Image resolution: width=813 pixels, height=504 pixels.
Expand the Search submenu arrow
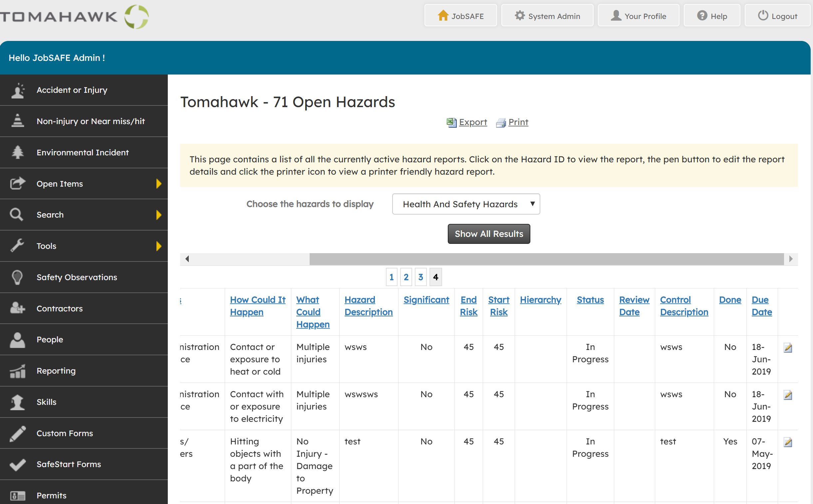[x=159, y=215]
